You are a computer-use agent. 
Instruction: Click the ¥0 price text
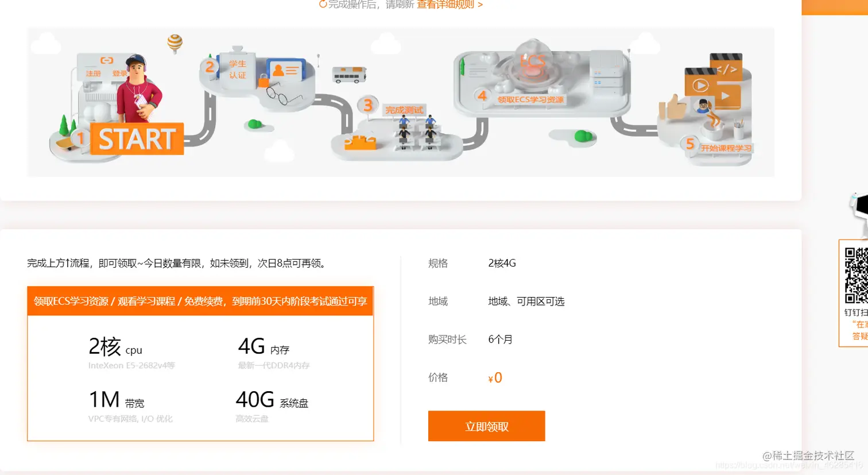494,377
